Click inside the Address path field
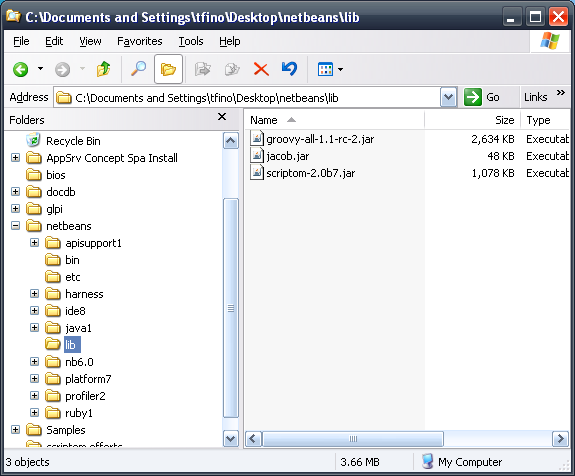The image size is (575, 476). [x=246, y=98]
